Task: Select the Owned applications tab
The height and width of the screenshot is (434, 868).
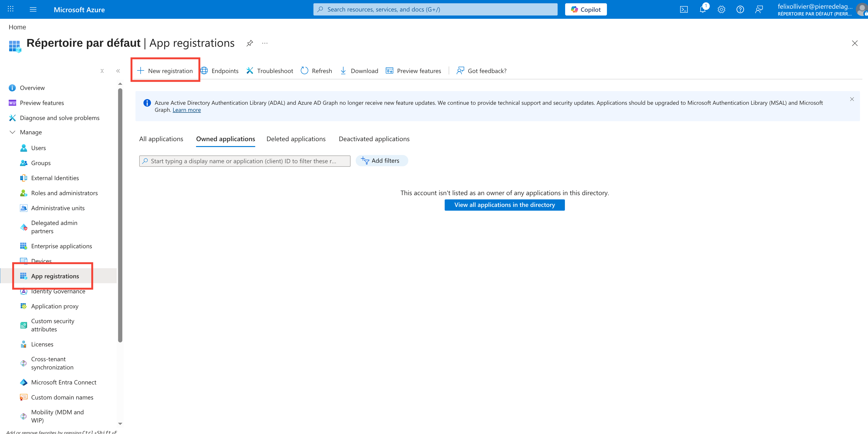Action: [225, 139]
